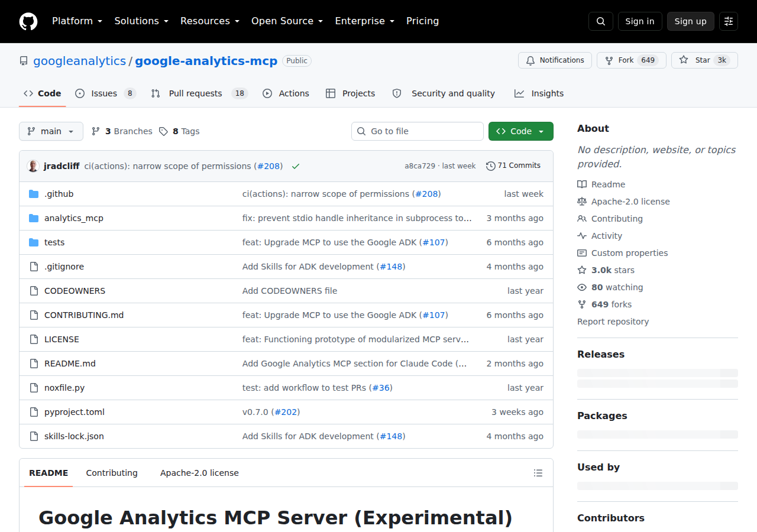Open the tests folder
This screenshot has width=757, height=532.
[54, 242]
